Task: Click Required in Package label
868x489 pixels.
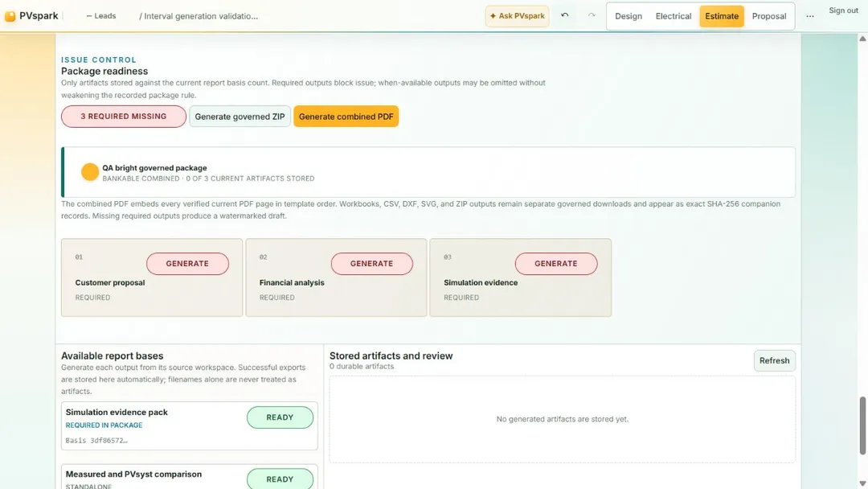Action: pyautogui.click(x=104, y=425)
